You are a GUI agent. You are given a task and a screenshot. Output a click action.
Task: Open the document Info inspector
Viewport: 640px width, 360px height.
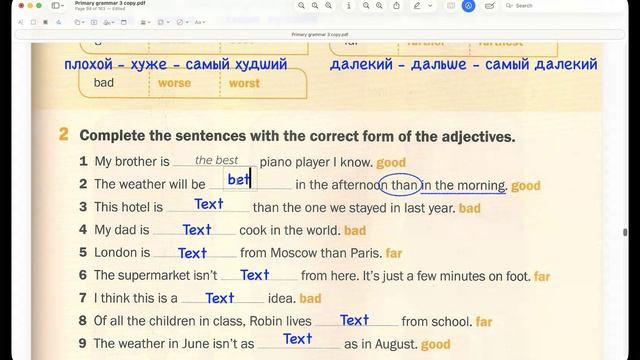tap(348, 6)
